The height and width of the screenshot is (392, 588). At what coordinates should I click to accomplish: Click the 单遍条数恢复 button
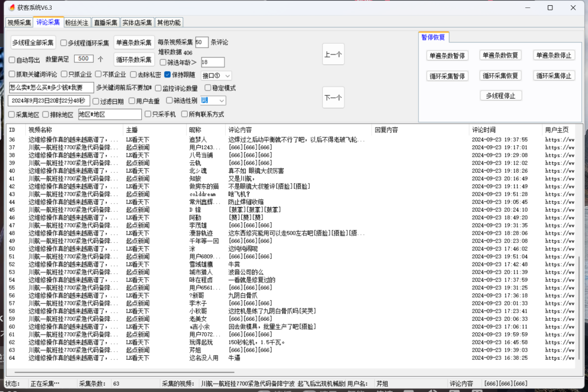[500, 56]
